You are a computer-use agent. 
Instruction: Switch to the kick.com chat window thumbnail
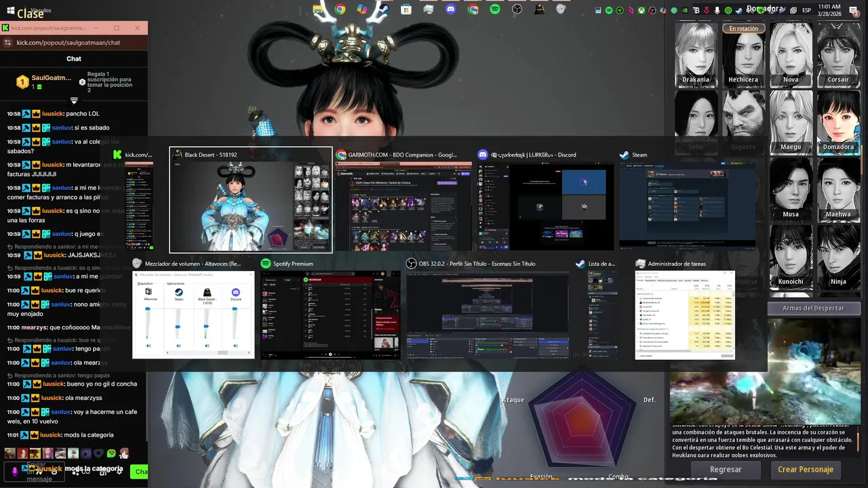click(x=139, y=200)
